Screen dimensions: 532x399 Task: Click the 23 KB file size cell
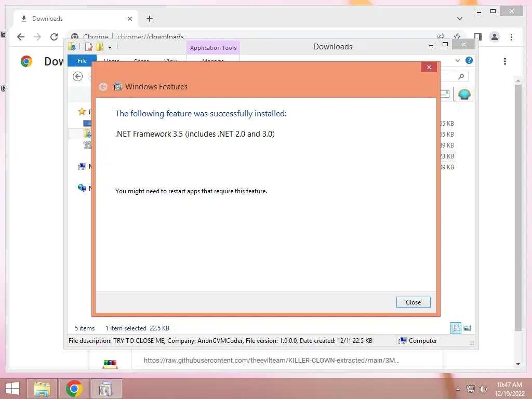(x=447, y=156)
